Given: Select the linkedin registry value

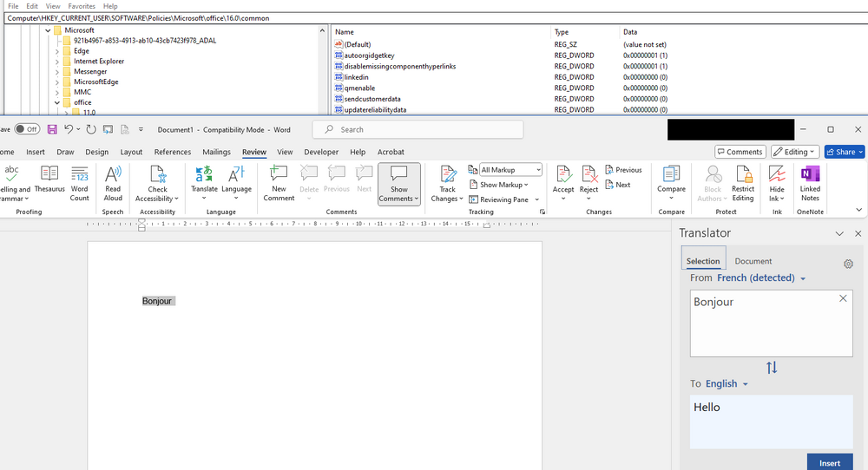Looking at the screenshot, I should 356,77.
